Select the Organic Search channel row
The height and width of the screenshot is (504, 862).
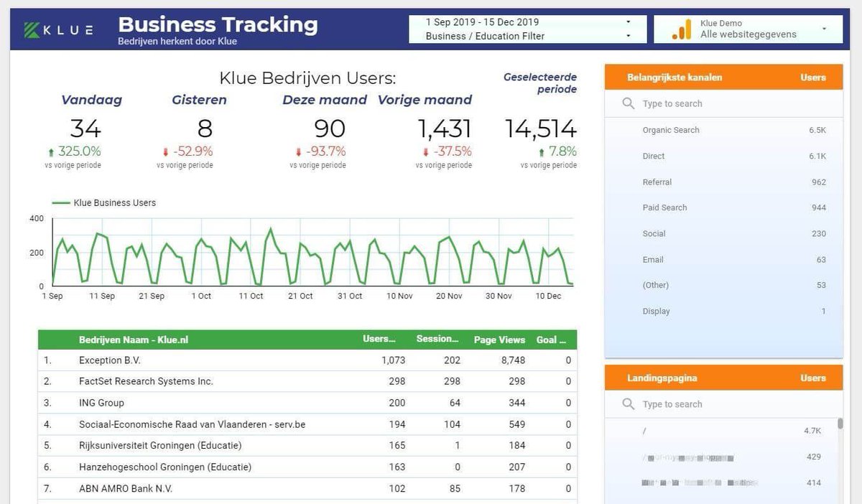click(x=723, y=130)
